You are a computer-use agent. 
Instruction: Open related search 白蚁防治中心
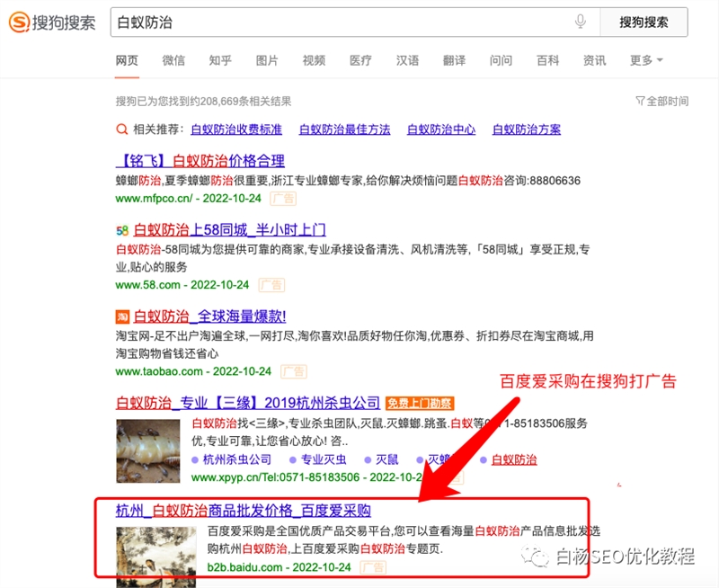click(441, 129)
